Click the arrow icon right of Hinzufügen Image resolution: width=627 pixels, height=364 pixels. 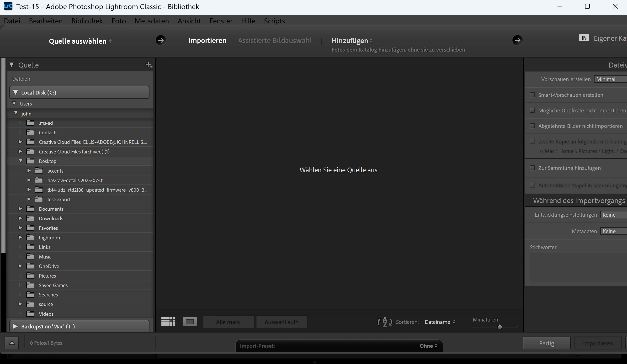coord(517,40)
